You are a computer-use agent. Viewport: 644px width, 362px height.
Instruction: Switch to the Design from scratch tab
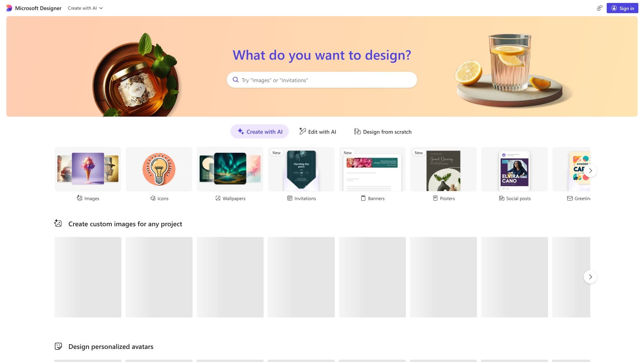pyautogui.click(x=383, y=132)
